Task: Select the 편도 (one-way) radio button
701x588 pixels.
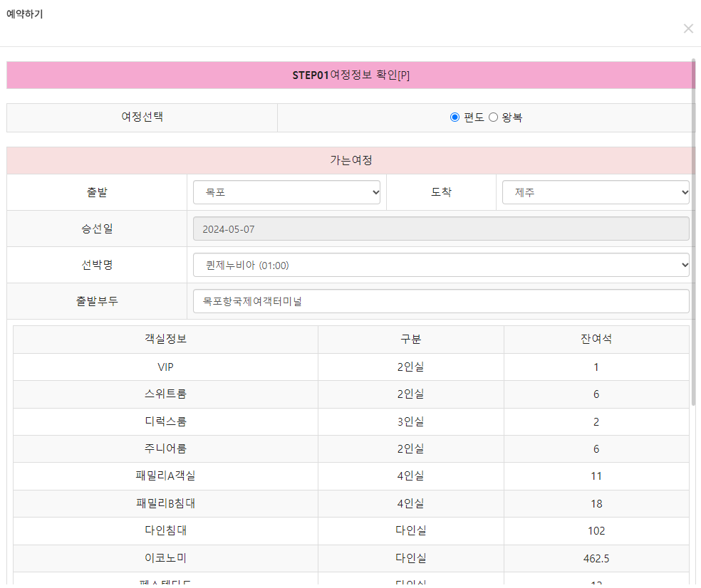Action: 455,117
